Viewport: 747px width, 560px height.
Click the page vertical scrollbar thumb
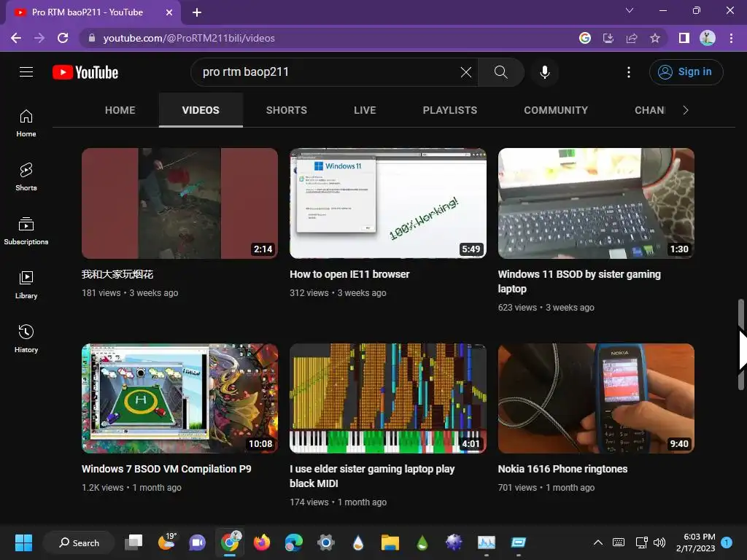[x=741, y=344]
